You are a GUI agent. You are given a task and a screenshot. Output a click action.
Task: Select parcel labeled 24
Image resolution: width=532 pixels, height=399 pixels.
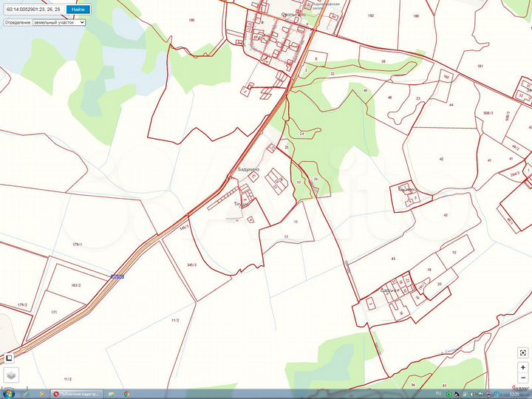302,134
